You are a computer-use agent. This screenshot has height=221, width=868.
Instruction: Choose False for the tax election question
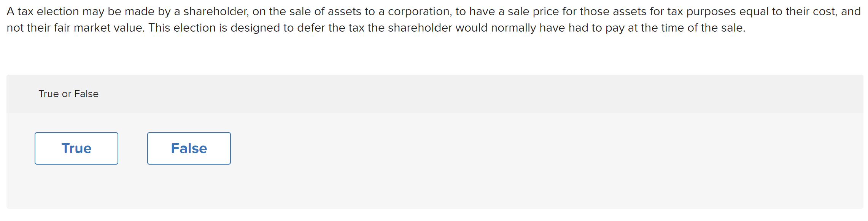(x=188, y=148)
